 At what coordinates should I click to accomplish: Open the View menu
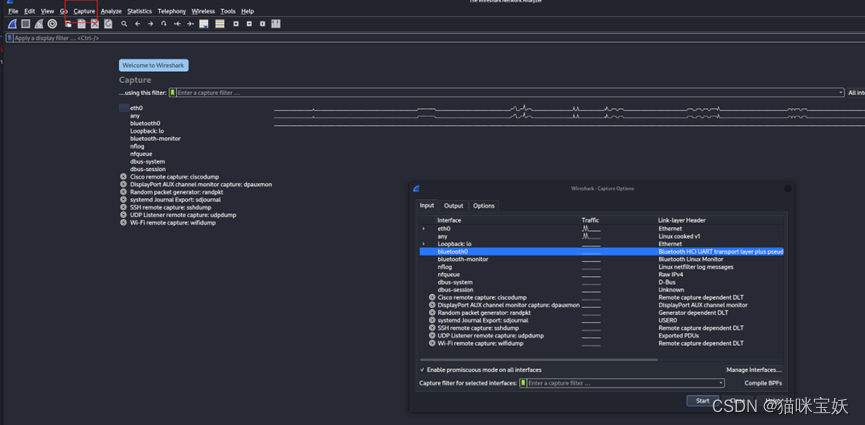coord(47,11)
